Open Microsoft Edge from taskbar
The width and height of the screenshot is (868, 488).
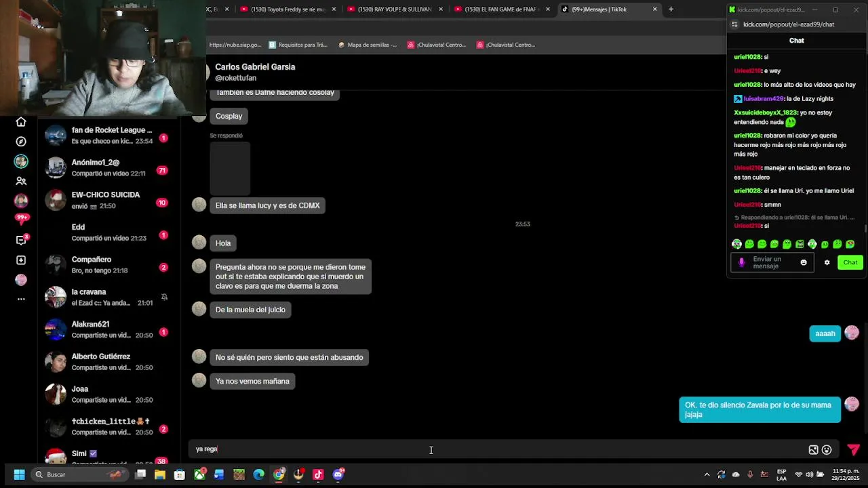[259, 474]
